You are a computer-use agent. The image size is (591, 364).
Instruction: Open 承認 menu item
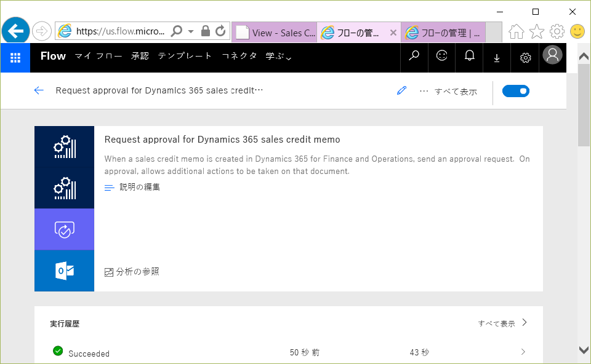point(140,56)
